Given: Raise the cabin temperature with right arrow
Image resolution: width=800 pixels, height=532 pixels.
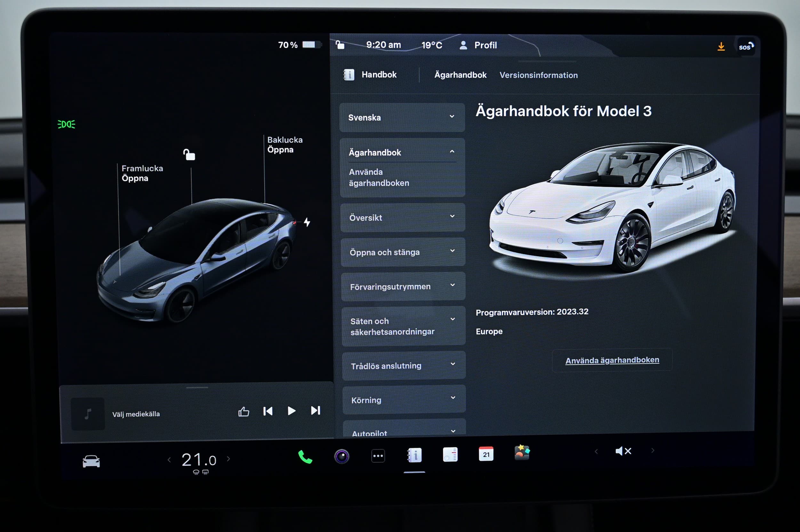Looking at the screenshot, I should tap(228, 459).
